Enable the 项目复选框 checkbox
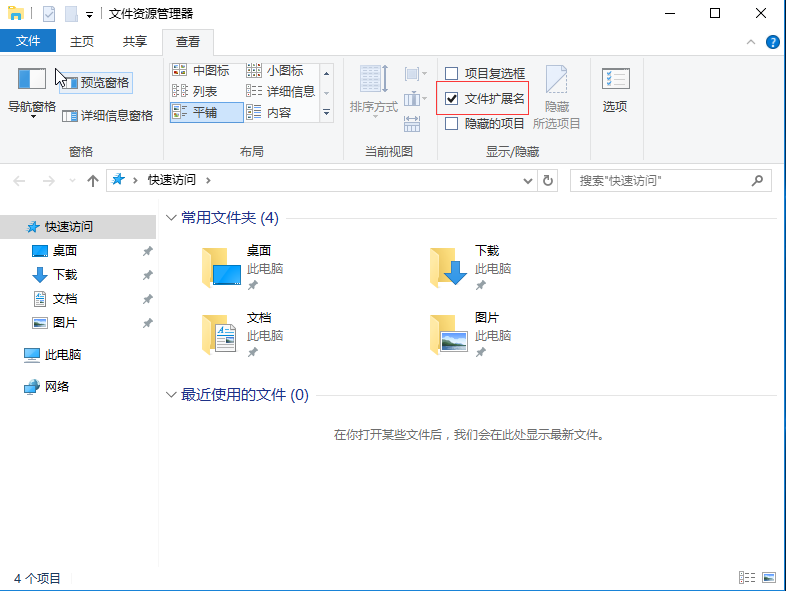 coord(452,73)
